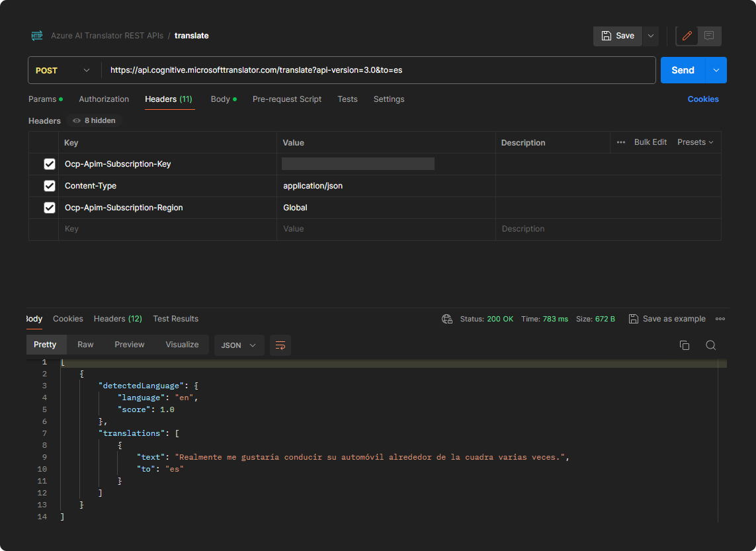Open the comments icon at top right
The image size is (756, 551).
tap(709, 36)
